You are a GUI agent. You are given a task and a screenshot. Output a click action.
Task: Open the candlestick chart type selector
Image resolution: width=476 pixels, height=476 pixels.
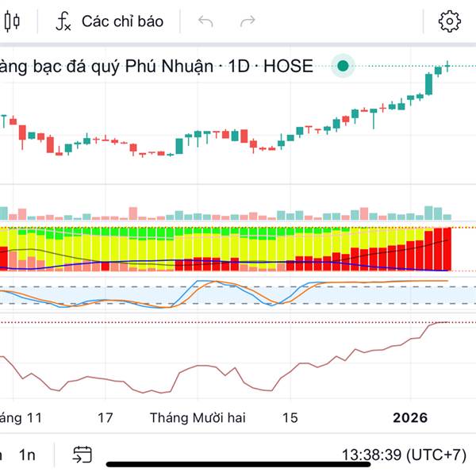coord(11,21)
